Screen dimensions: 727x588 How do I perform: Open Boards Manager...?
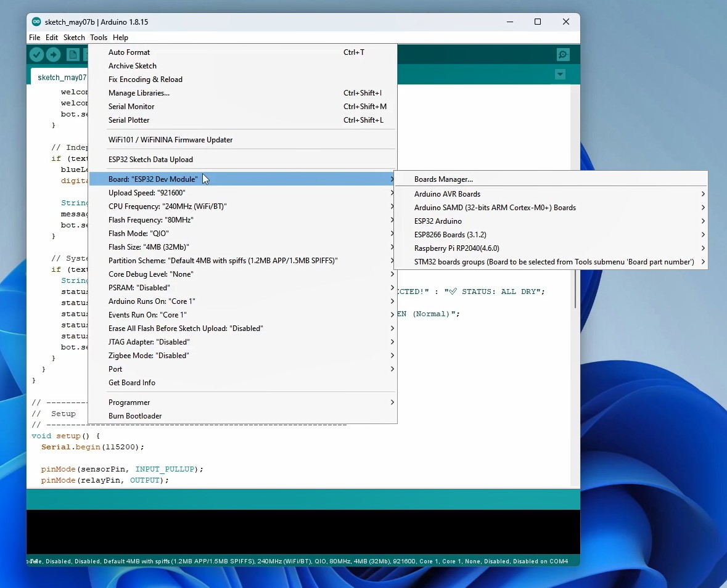click(551, 179)
